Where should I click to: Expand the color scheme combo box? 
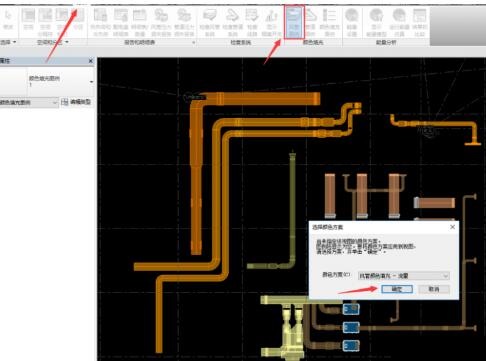(403, 276)
